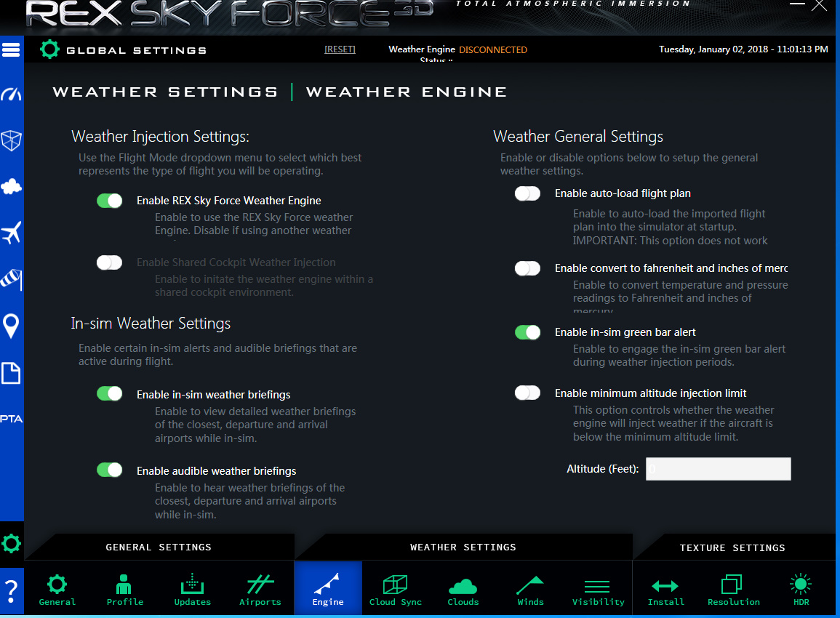Click the Weather Settings section header
Image resolution: width=840 pixels, height=618 pixels.
pos(463,547)
